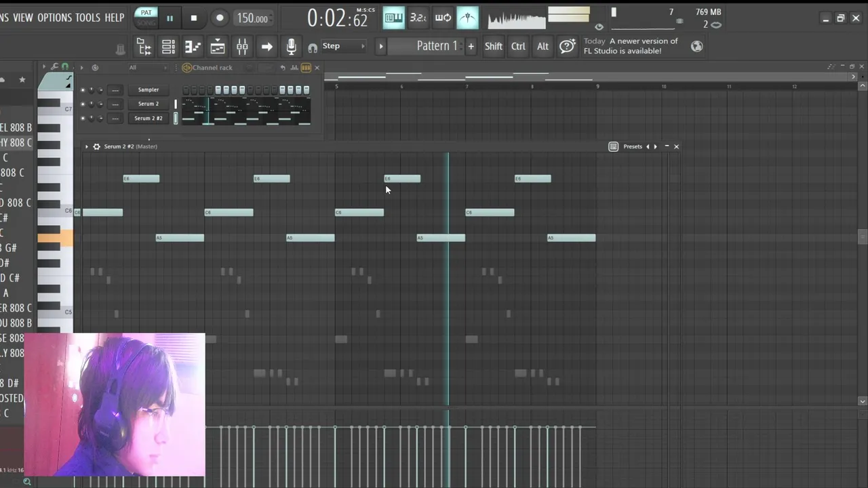Open the mixer view icon
The width and height of the screenshot is (868, 488).
(241, 46)
